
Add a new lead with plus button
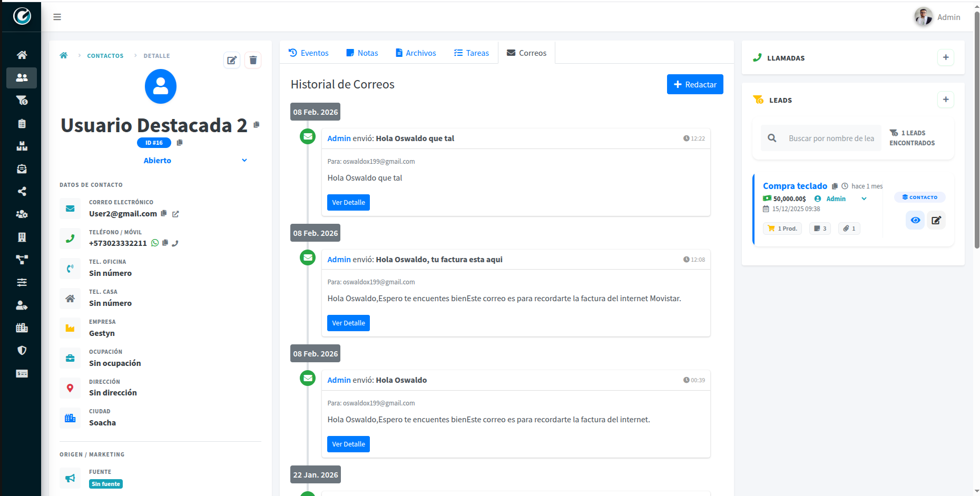tap(946, 100)
